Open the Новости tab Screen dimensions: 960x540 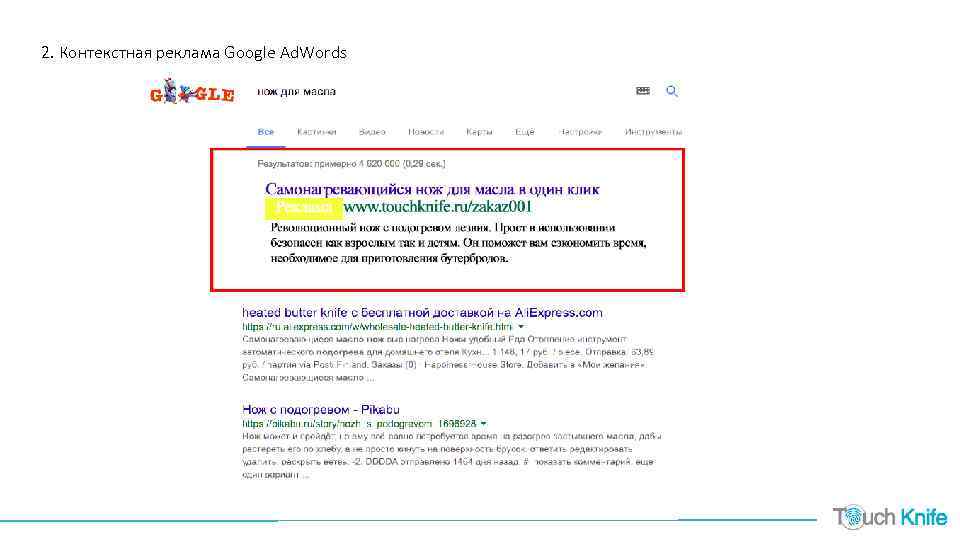[426, 132]
